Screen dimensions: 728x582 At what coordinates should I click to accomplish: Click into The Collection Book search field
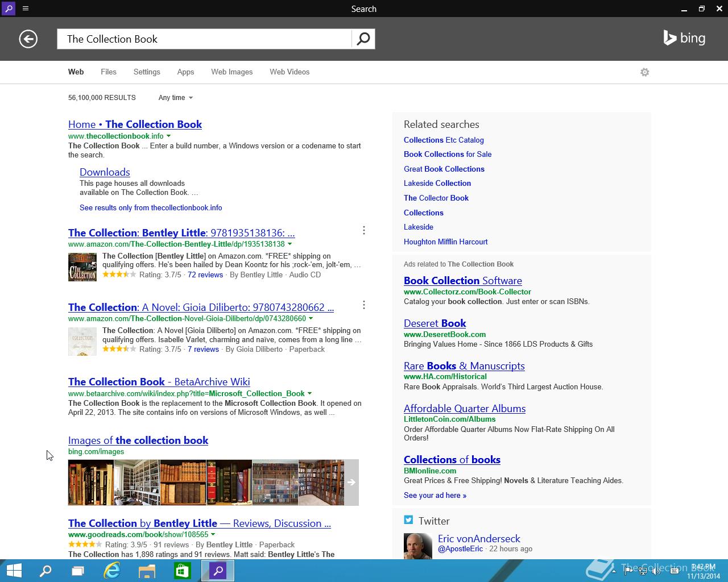coord(204,39)
